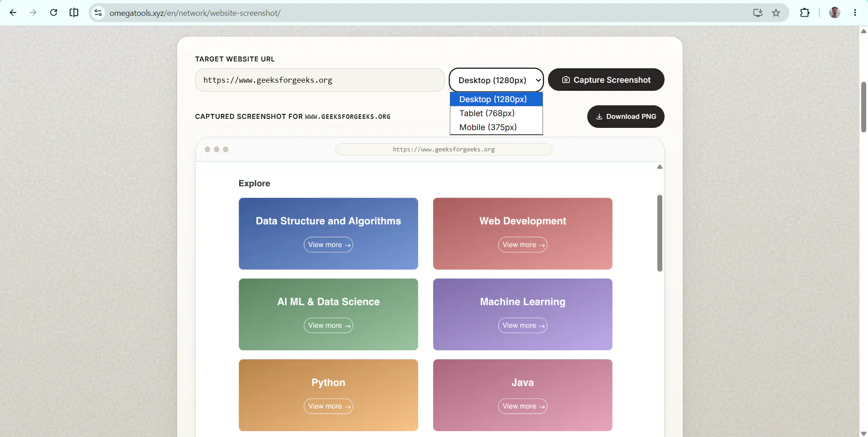Click the preview frame URL bar

(443, 150)
